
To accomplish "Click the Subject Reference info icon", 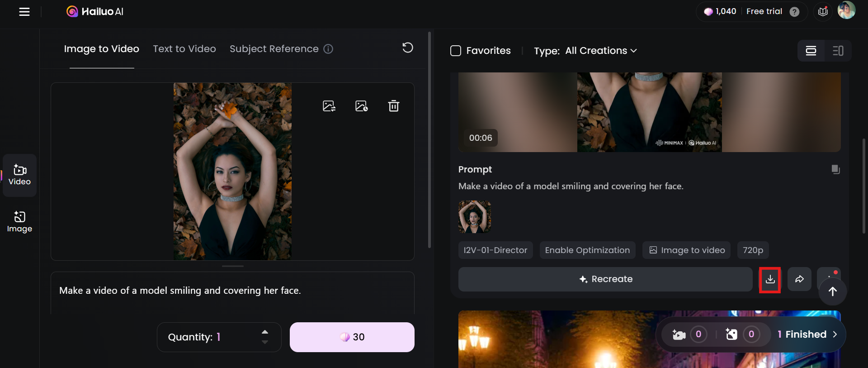I will (328, 49).
